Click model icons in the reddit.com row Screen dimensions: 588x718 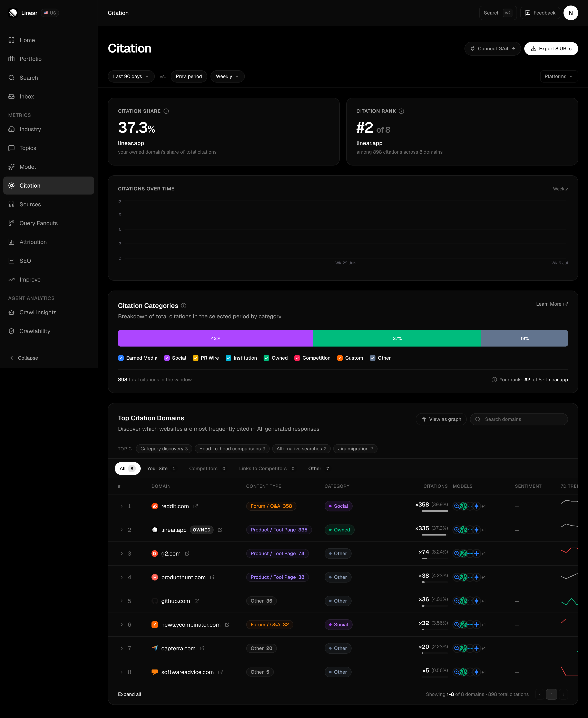[x=469, y=506]
